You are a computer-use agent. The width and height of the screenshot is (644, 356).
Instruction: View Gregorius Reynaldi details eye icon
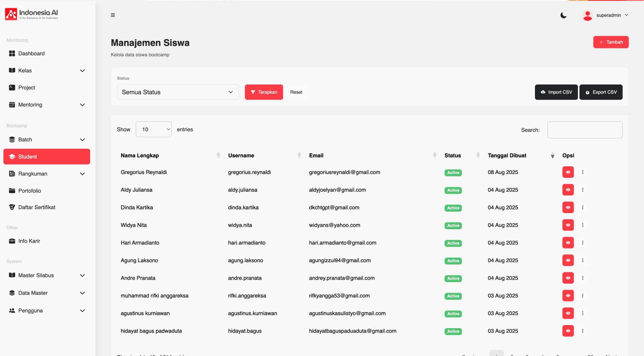point(568,172)
